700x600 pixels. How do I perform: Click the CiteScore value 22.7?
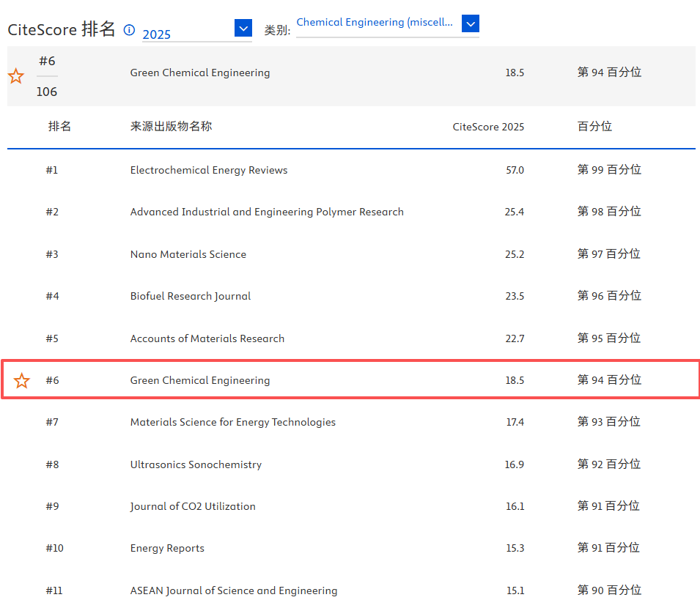515,338
